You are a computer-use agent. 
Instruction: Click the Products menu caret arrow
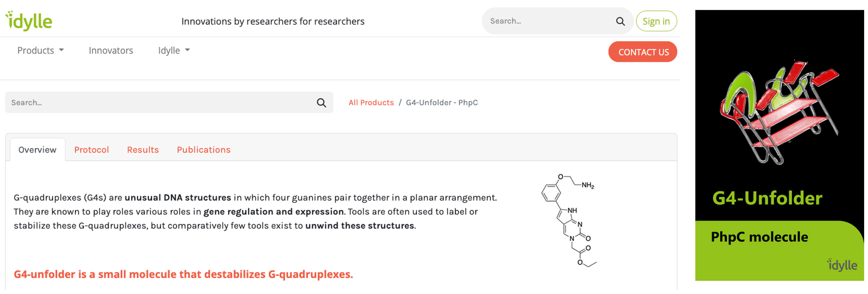tap(61, 50)
